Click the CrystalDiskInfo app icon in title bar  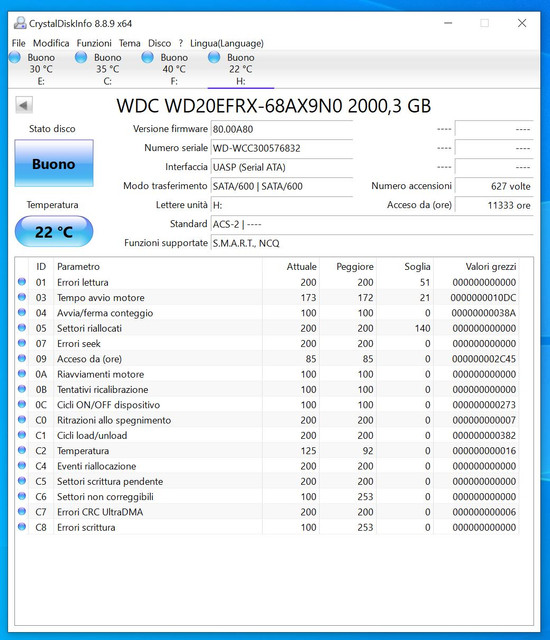(20, 23)
